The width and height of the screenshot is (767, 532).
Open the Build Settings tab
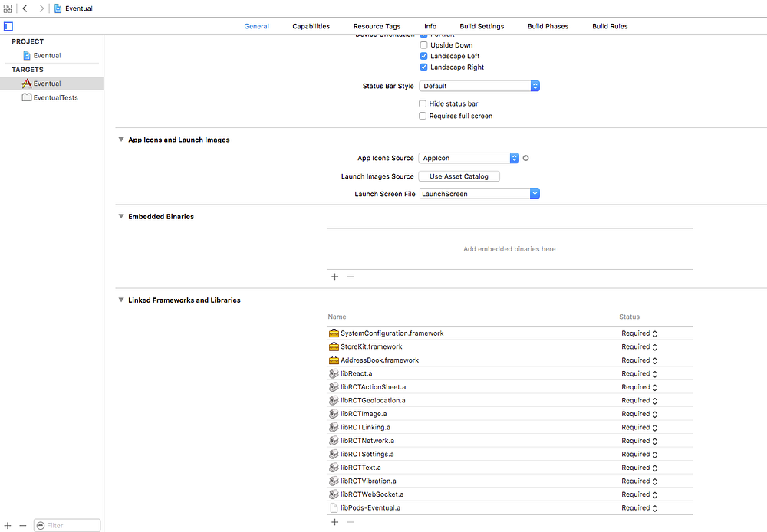click(482, 26)
